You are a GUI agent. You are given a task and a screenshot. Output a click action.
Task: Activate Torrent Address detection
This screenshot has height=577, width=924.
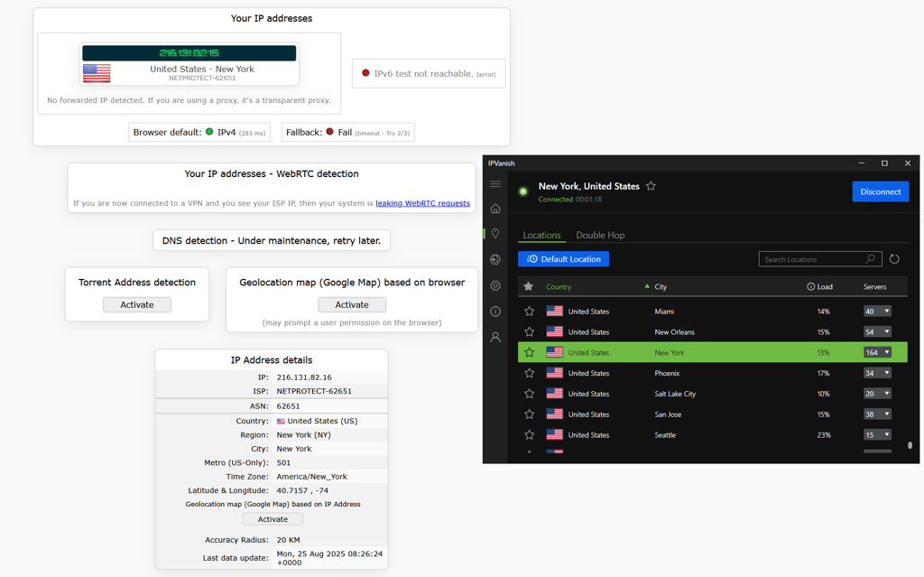tap(137, 304)
